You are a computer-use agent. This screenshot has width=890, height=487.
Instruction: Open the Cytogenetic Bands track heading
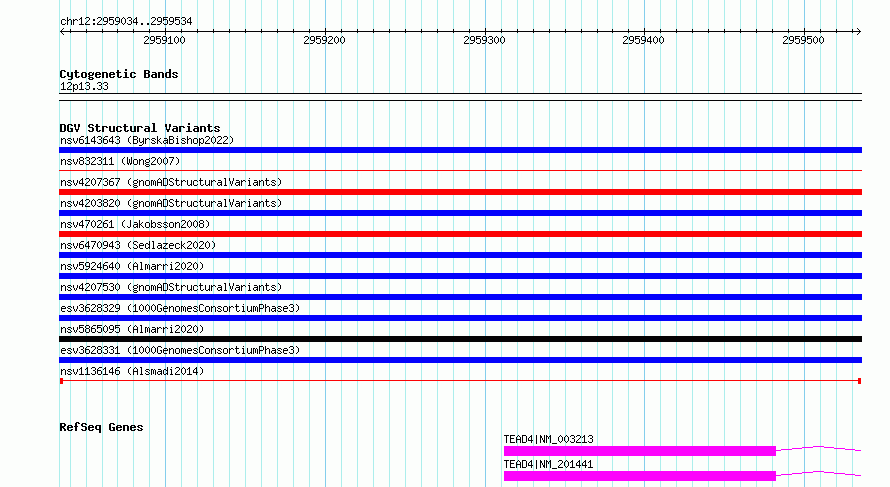(x=119, y=74)
